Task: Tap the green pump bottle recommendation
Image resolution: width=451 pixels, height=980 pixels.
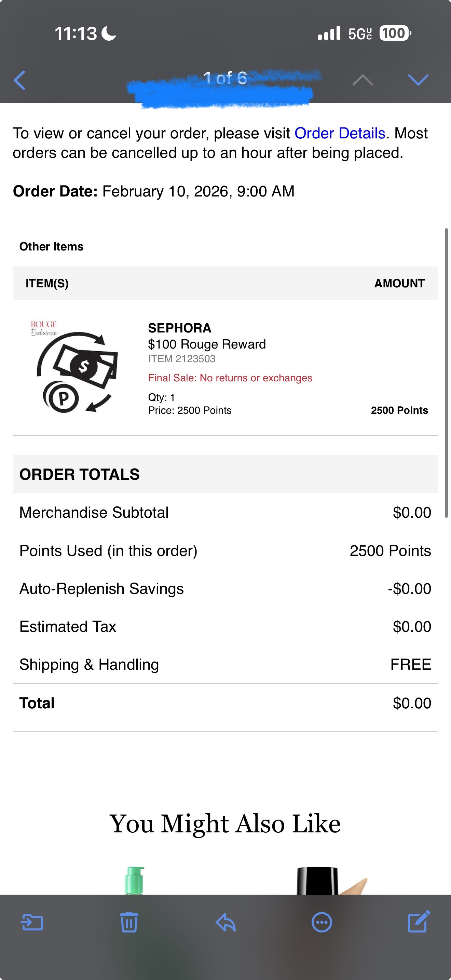Action: coord(135,880)
